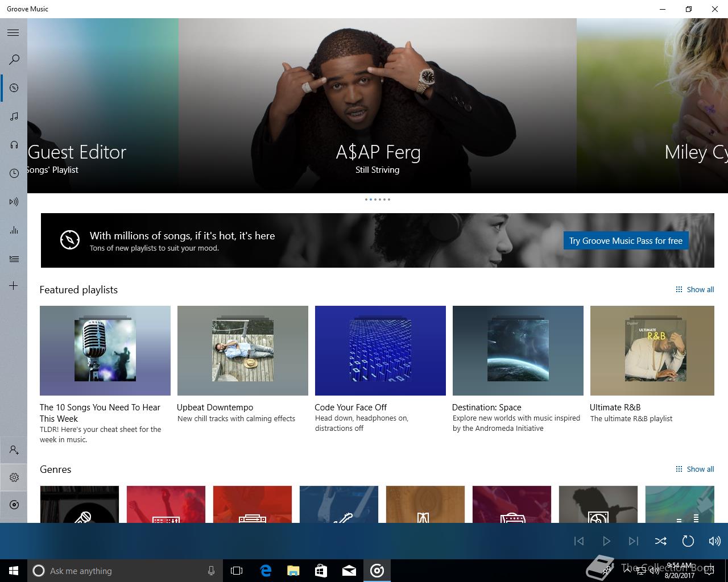Skip to next track
Viewport: 728px width, 582px height.
tap(633, 541)
